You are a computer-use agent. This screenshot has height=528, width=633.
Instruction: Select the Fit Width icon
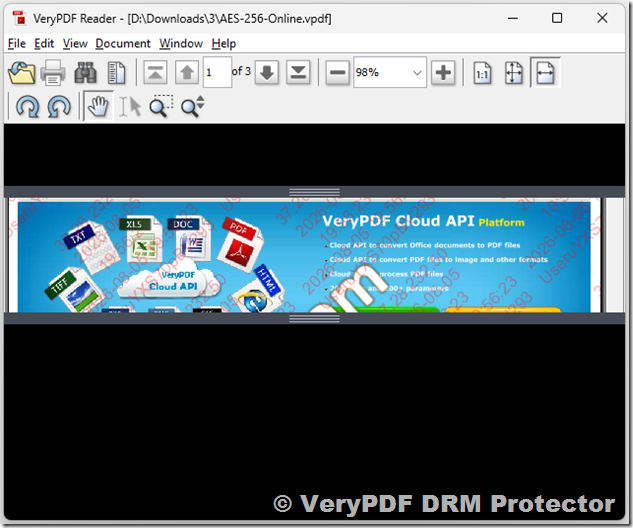point(545,73)
